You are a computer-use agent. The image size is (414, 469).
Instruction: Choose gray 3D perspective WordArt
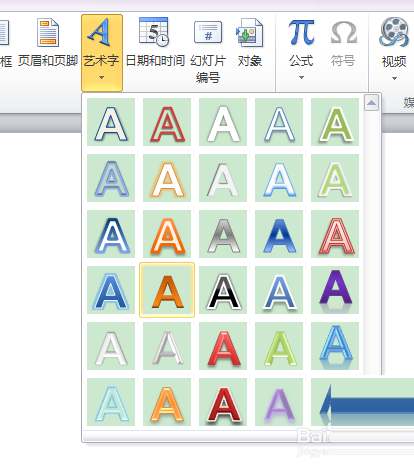[x=167, y=346]
